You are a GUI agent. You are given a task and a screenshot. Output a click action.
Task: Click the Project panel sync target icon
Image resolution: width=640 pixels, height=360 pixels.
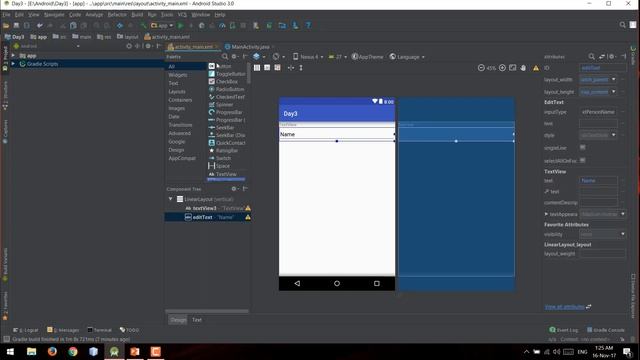click(x=129, y=46)
